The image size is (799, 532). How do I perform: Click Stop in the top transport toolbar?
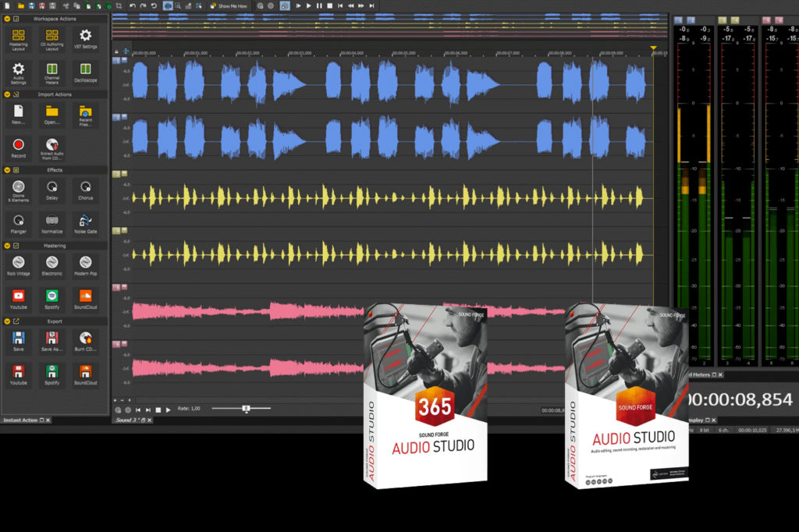point(330,5)
